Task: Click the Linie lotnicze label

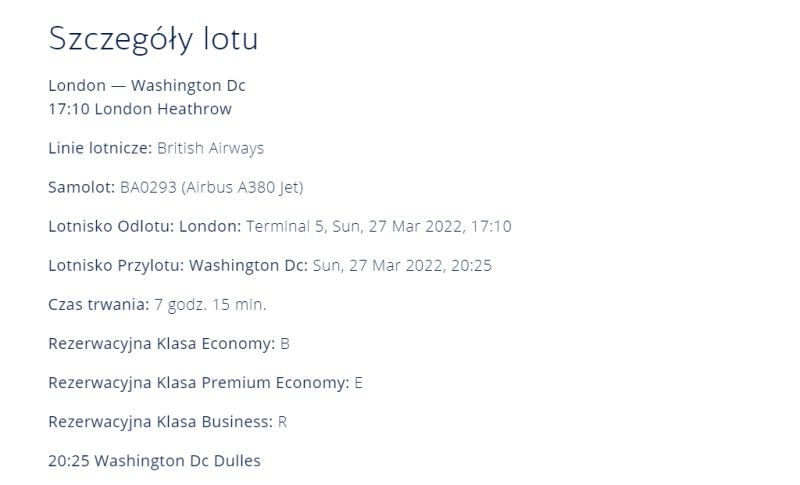Action: [x=100, y=148]
